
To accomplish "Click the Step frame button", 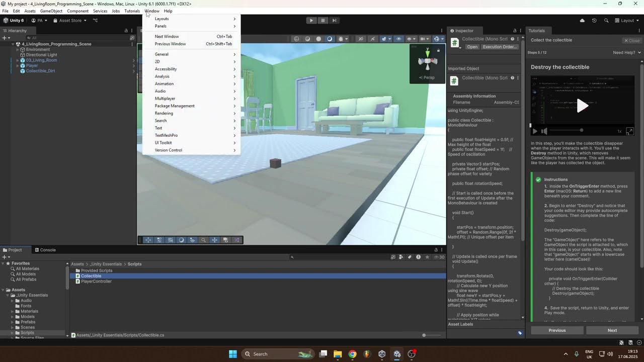I will point(334,21).
